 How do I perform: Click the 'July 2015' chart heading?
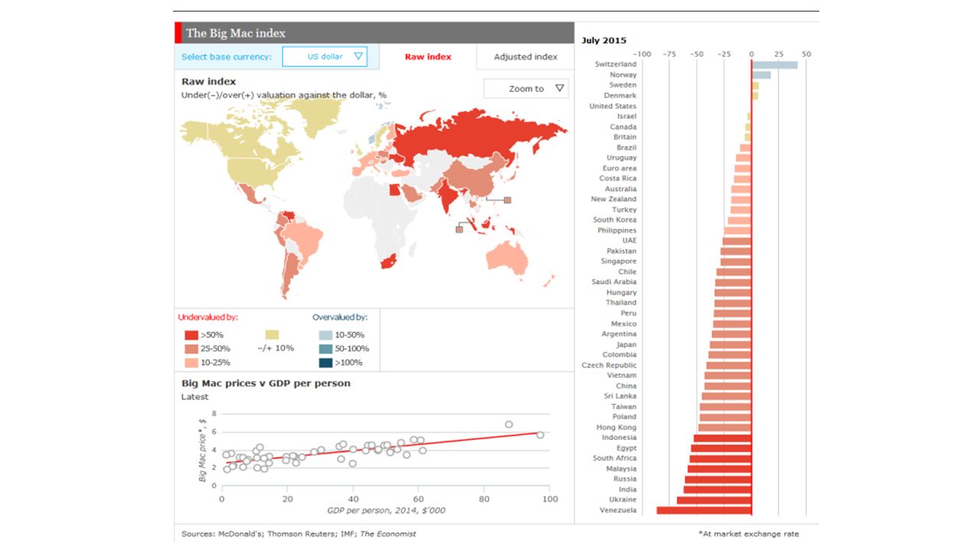point(603,40)
